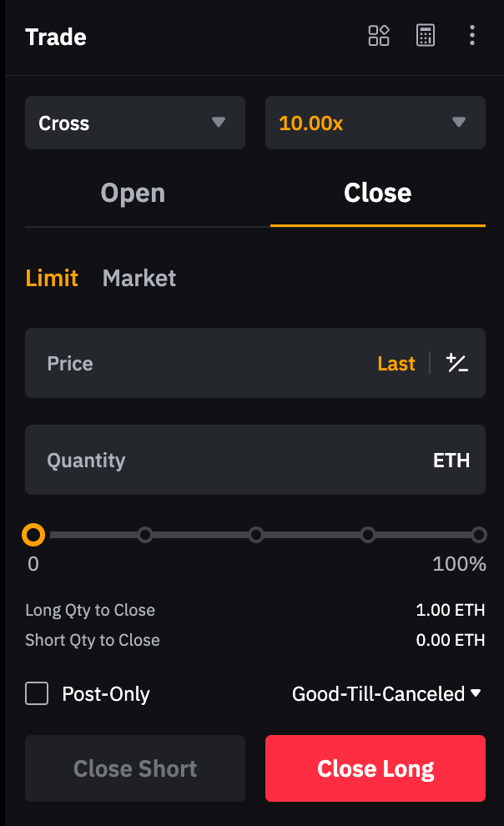Click the Quantity input field

pyautogui.click(x=225, y=460)
